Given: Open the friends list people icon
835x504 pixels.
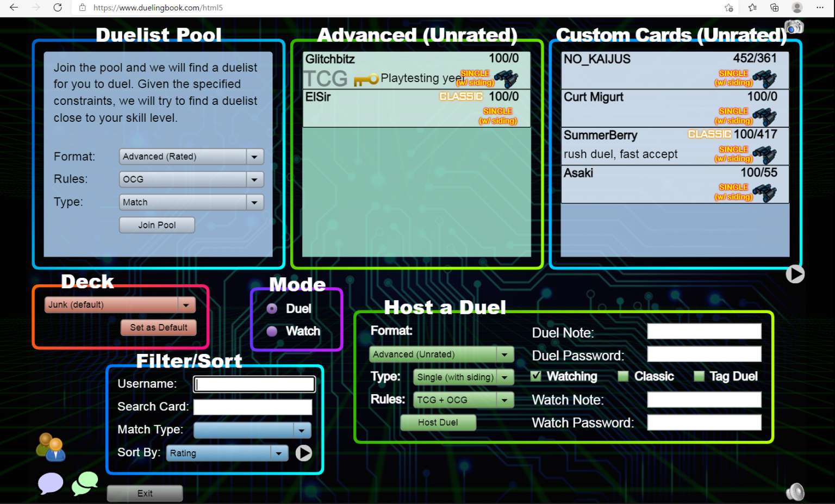Looking at the screenshot, I should click(51, 447).
